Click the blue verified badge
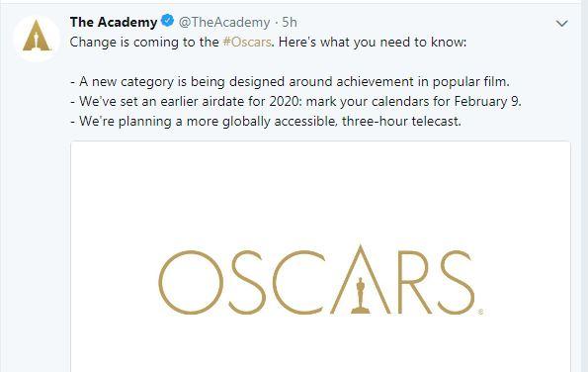The image size is (588, 372). [x=167, y=20]
